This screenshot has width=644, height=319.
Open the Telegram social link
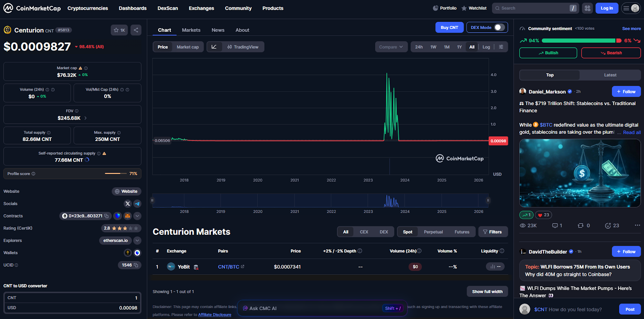[137, 204]
